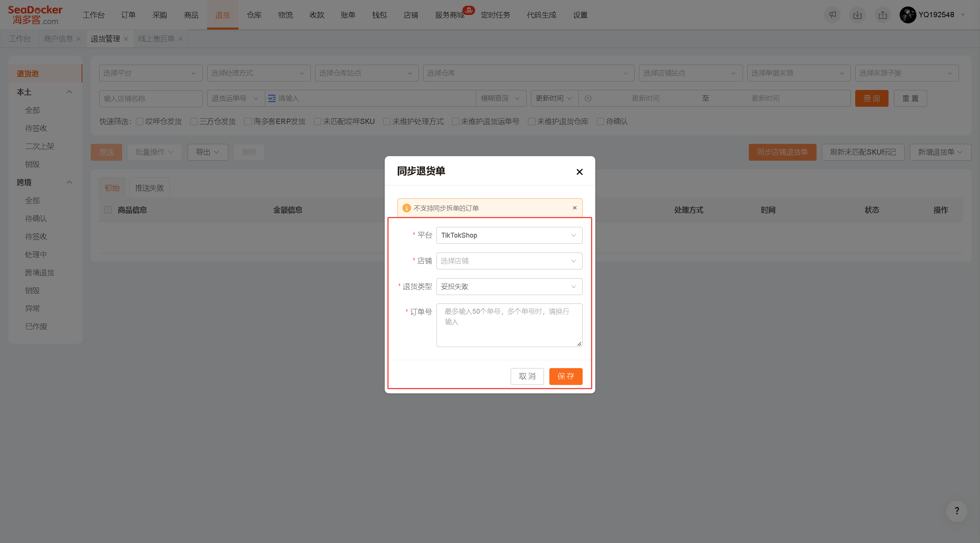This screenshot has width=980, height=543.
Task: Open the 选择处理方式 filter dropdown
Action: (x=259, y=73)
